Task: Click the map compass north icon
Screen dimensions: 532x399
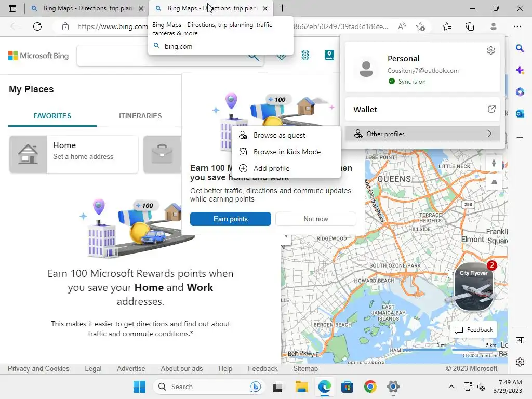Action: tap(494, 163)
